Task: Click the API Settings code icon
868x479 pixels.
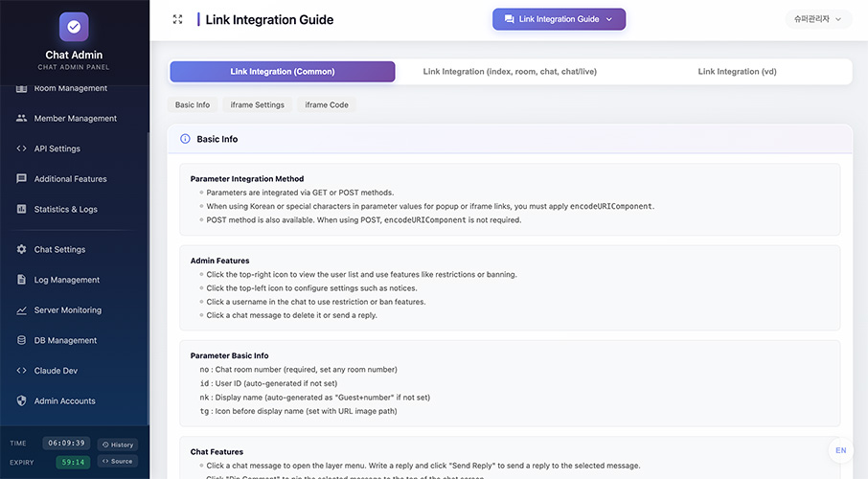Action: 22,148
